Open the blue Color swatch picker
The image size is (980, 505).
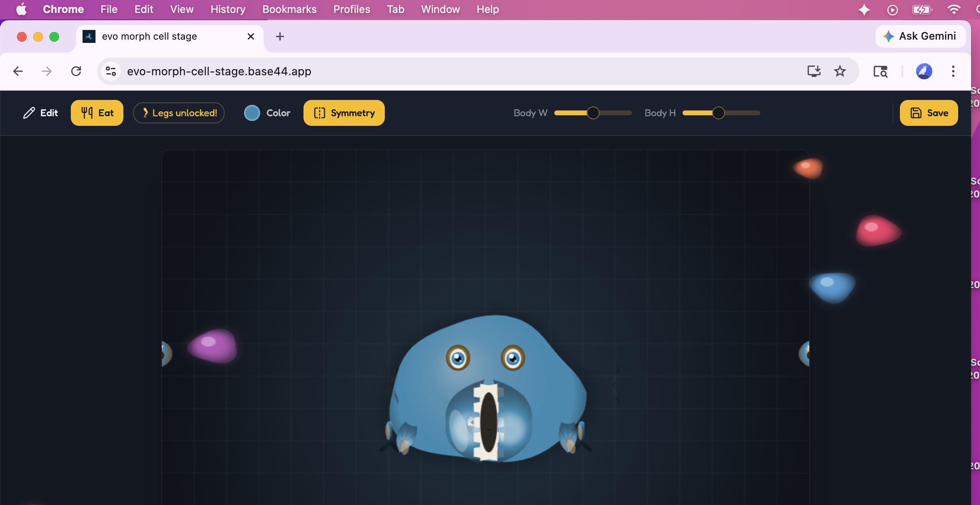(x=252, y=113)
